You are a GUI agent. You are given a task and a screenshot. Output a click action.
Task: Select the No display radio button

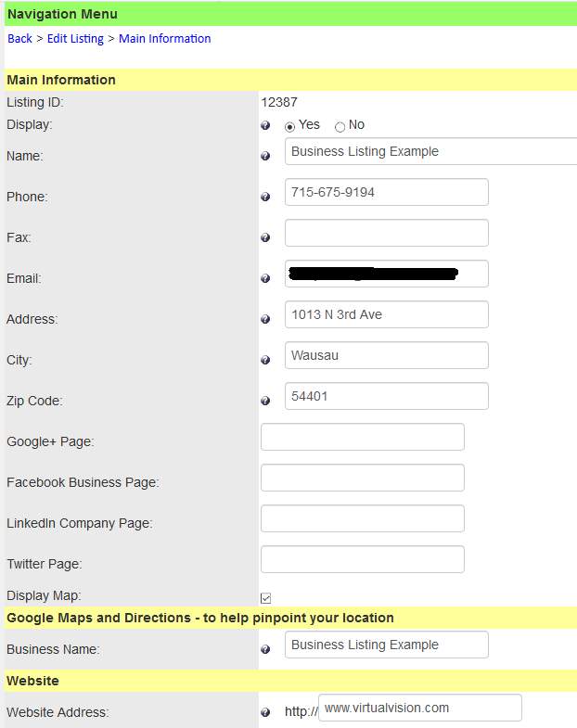[x=340, y=127]
